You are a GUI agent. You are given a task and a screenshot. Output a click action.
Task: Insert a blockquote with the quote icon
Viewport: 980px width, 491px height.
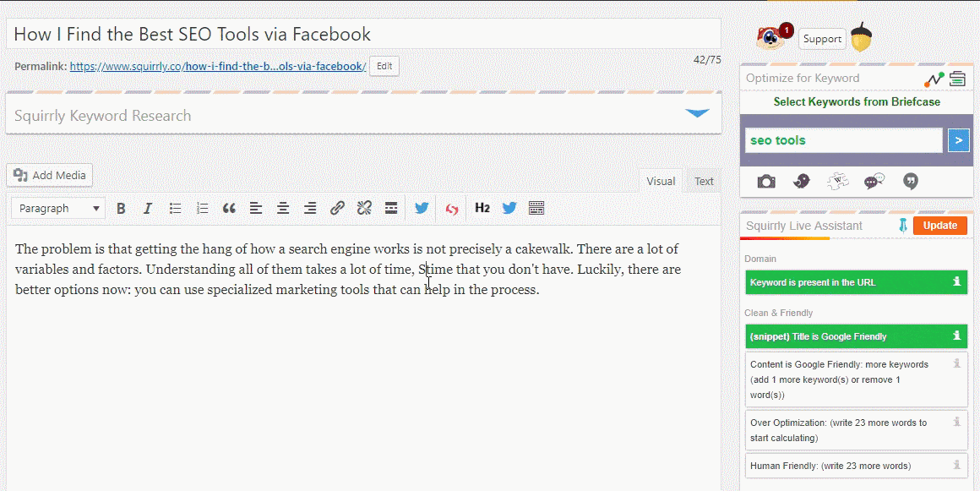tap(230, 208)
